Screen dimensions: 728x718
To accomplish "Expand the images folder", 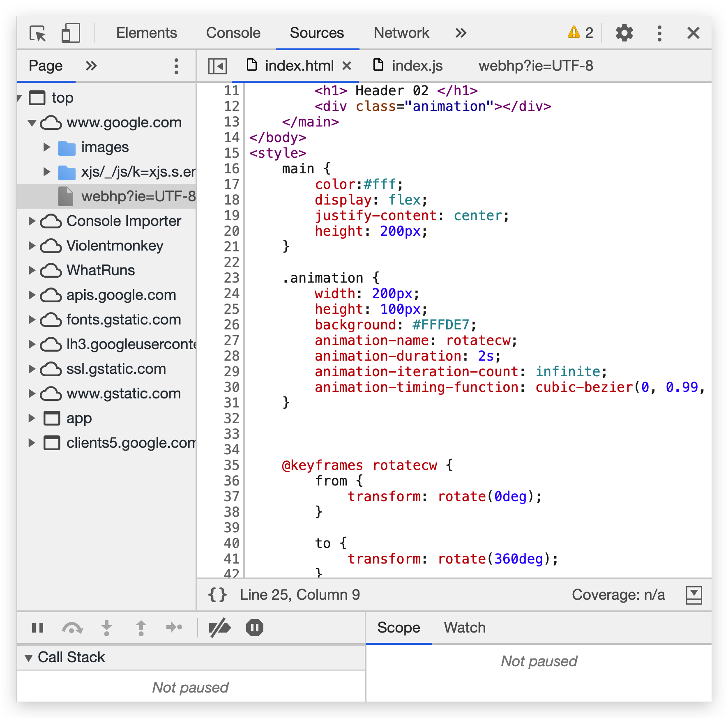I will [x=47, y=147].
